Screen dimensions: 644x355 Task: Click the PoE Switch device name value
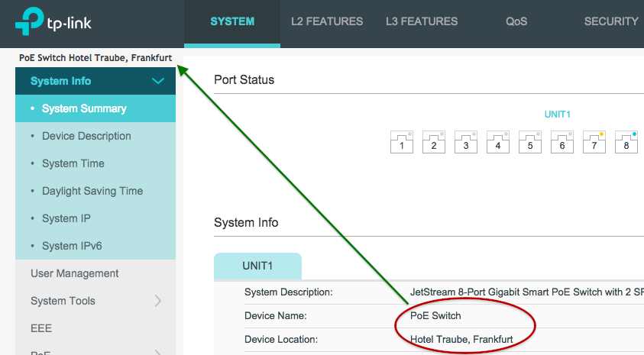pyautogui.click(x=435, y=315)
